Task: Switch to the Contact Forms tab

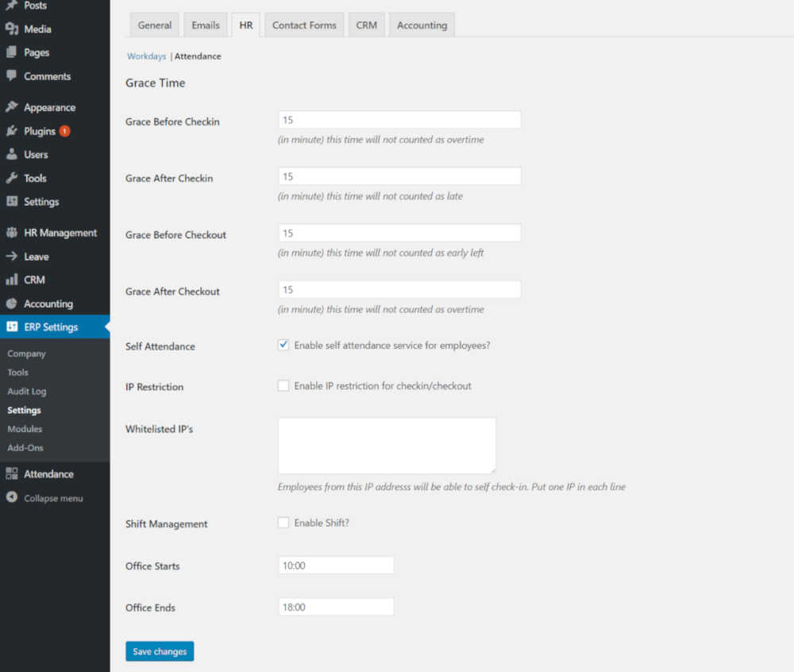Action: 303,25
